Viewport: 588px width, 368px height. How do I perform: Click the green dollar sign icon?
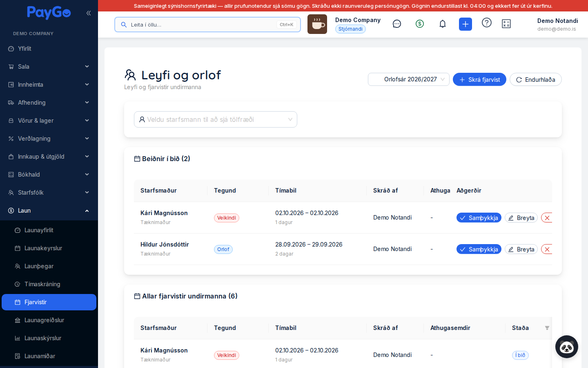(x=420, y=24)
